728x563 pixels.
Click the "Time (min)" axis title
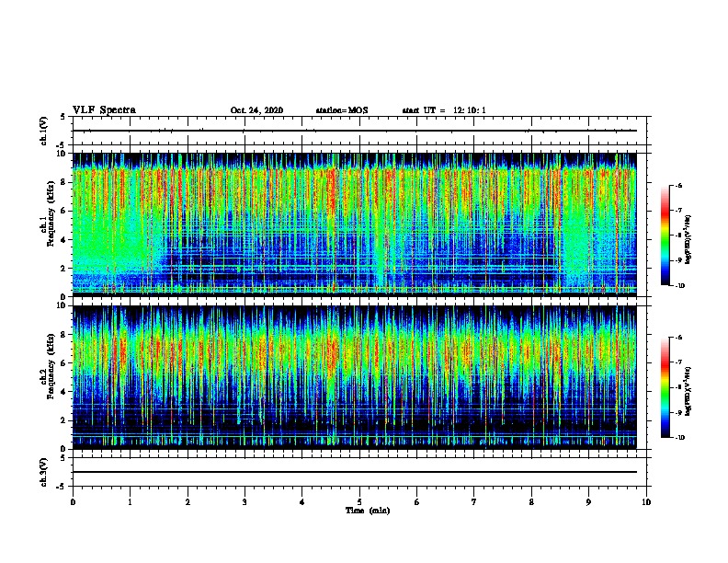pyautogui.click(x=368, y=511)
